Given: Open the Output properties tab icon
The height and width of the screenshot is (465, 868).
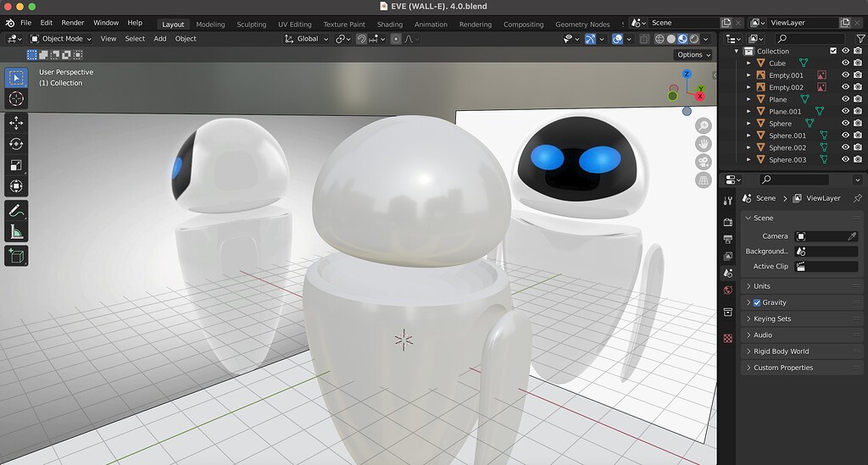Looking at the screenshot, I should [x=728, y=239].
